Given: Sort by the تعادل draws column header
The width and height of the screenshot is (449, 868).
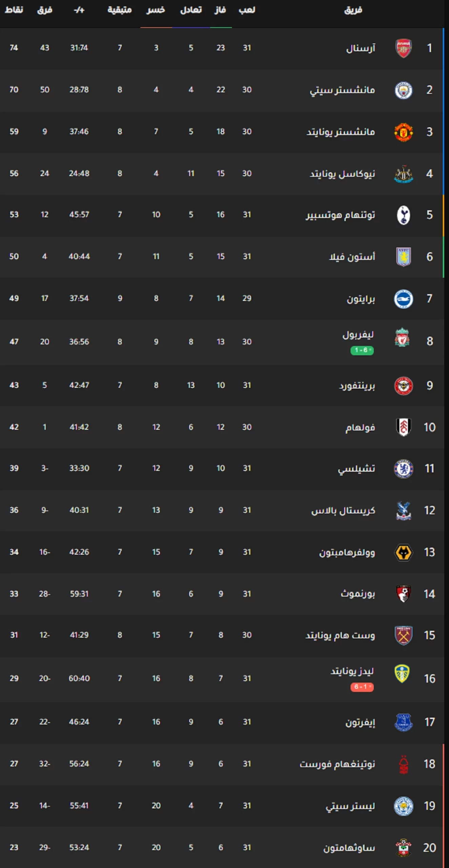Looking at the screenshot, I should pos(191,10).
